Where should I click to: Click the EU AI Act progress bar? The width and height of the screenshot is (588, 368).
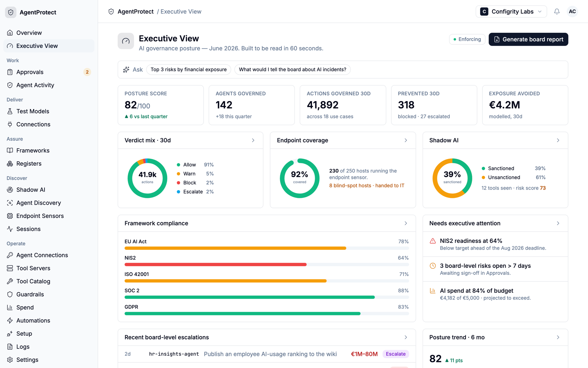pos(267,248)
